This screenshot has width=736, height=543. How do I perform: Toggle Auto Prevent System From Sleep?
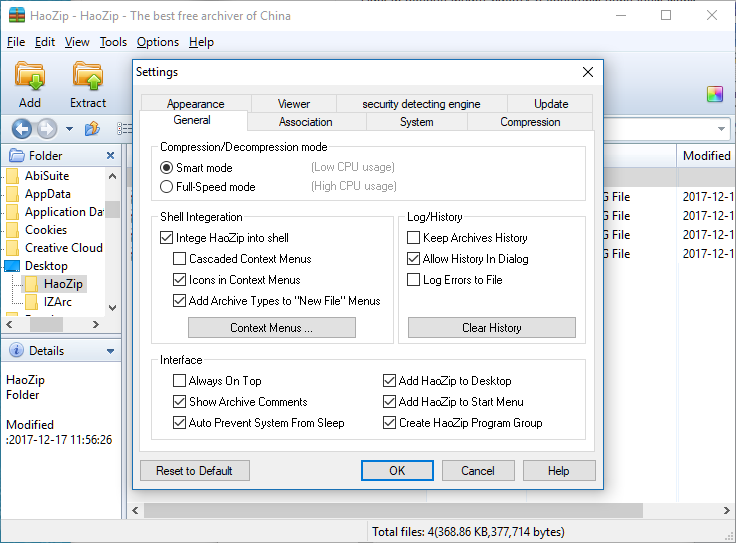coord(179,423)
